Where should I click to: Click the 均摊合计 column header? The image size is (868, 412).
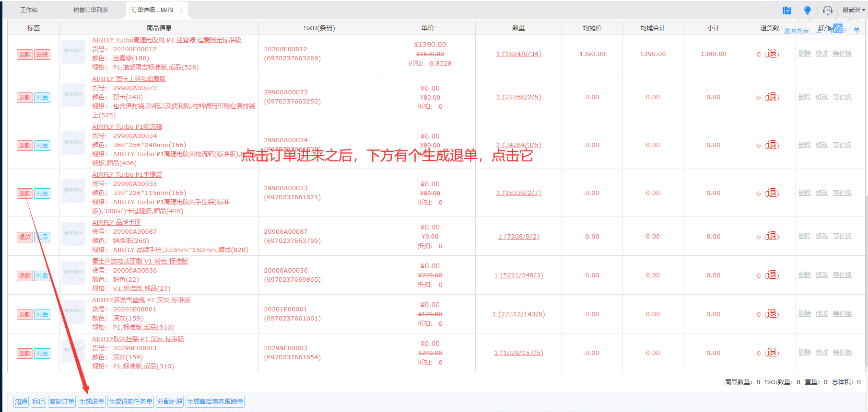click(653, 28)
